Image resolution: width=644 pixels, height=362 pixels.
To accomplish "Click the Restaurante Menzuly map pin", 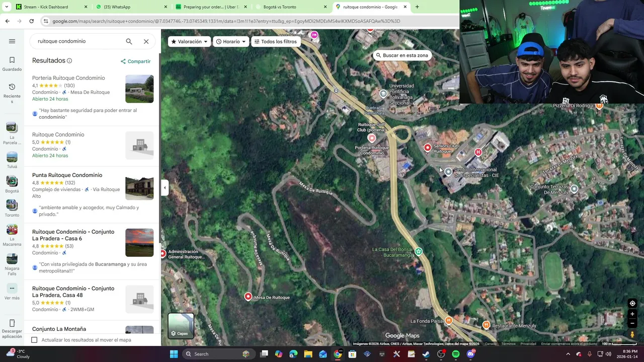I will click(486, 325).
